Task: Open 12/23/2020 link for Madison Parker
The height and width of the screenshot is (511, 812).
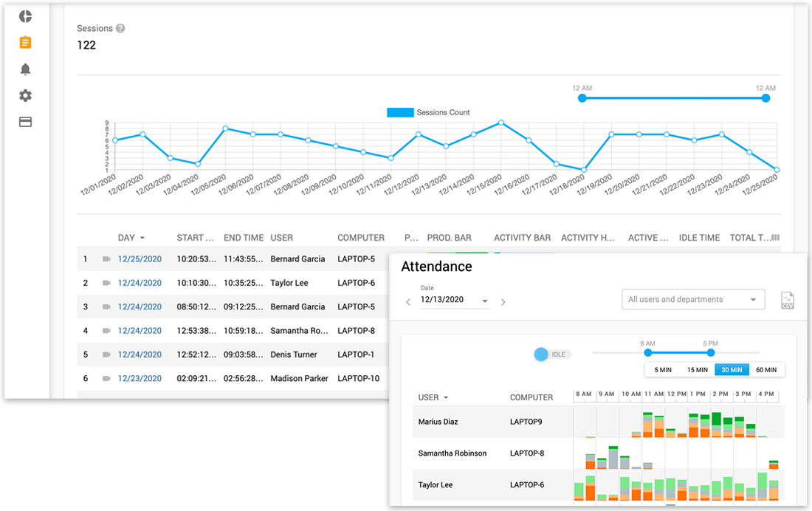Action: [x=140, y=378]
